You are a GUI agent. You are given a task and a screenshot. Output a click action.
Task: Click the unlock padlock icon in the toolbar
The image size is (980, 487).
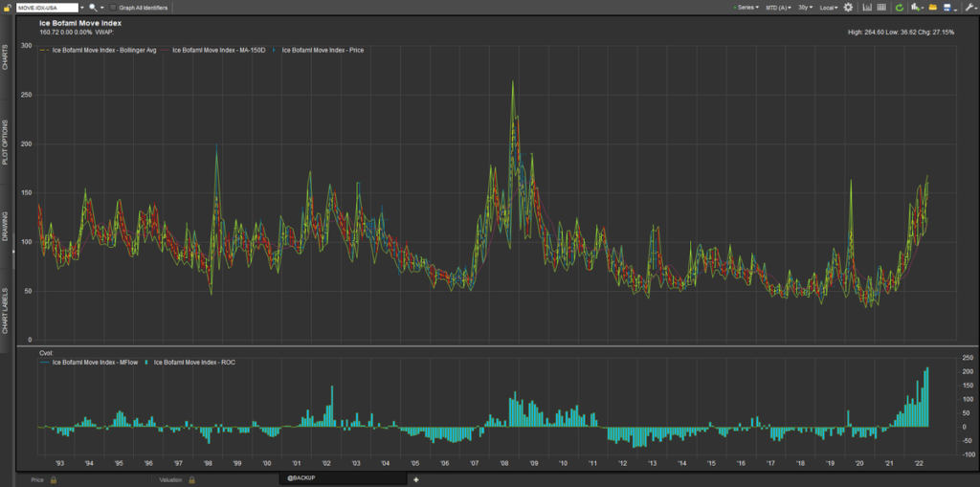tap(7, 8)
